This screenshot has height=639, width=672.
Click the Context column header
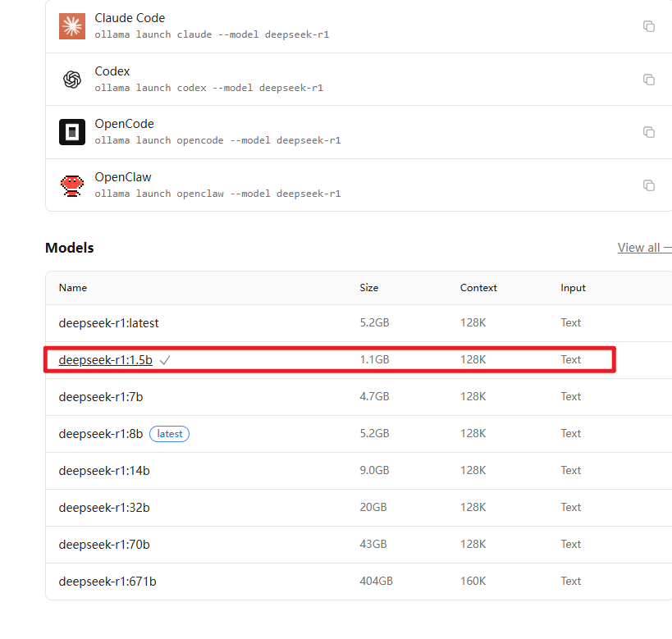(x=478, y=288)
